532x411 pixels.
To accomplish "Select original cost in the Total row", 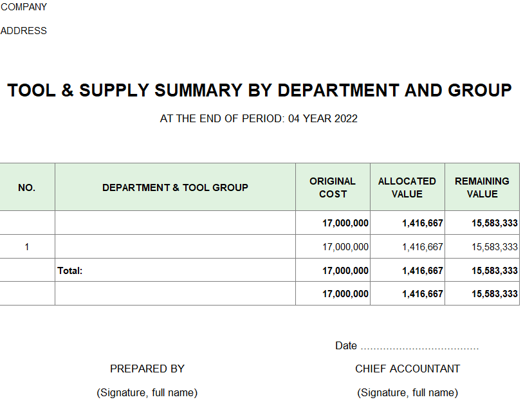I will click(345, 271).
